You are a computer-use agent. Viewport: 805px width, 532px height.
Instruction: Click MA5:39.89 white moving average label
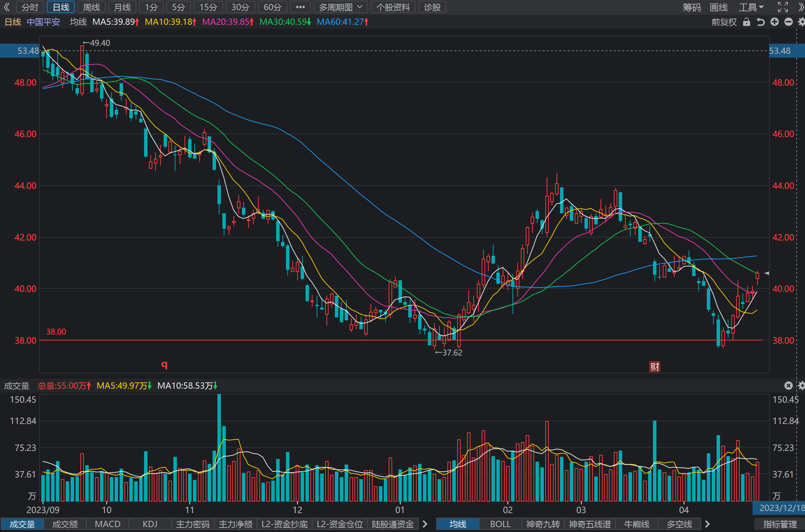pyautogui.click(x=116, y=22)
